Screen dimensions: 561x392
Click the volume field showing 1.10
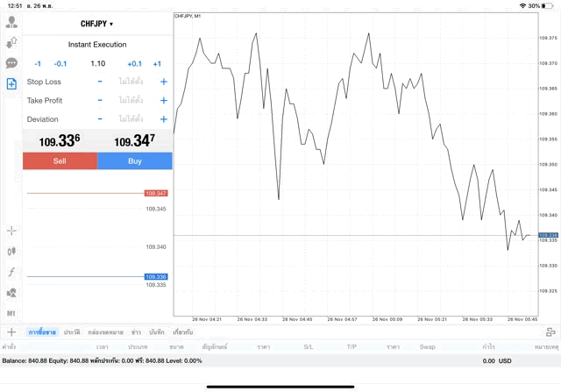click(97, 64)
